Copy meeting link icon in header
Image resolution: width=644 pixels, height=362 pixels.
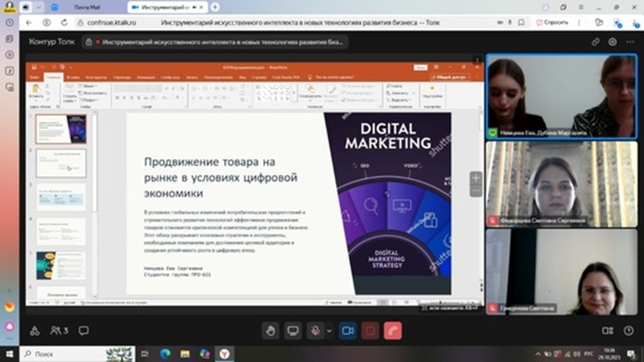[595, 42]
